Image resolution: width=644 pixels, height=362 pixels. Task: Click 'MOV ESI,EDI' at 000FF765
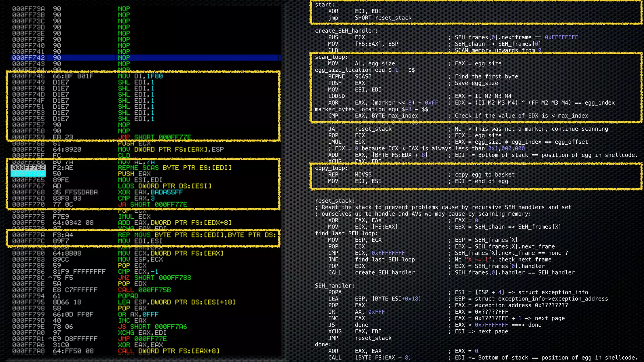(140, 180)
